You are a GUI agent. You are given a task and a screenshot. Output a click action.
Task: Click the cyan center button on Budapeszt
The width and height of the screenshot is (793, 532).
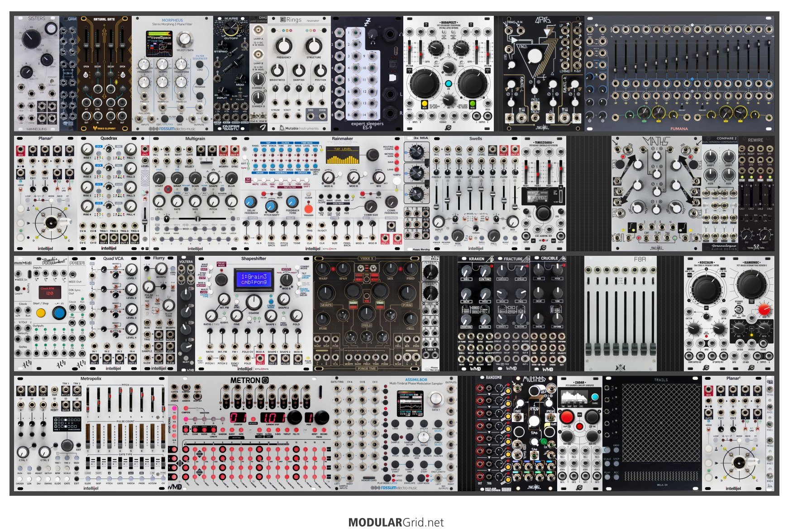tap(448, 84)
